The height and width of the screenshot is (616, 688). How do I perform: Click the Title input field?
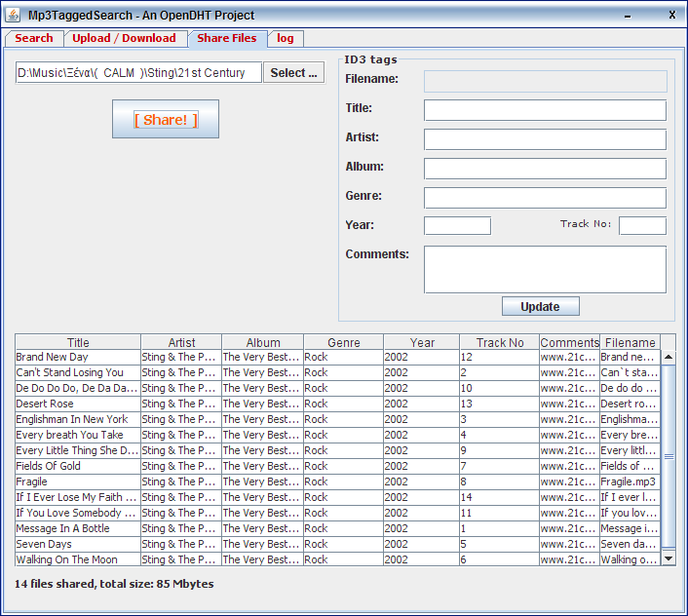click(x=546, y=110)
